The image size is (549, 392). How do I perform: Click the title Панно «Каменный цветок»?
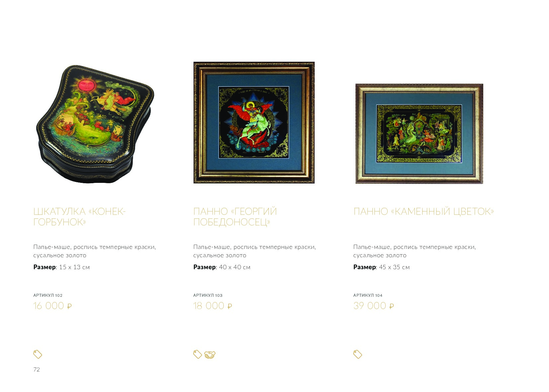424,211
